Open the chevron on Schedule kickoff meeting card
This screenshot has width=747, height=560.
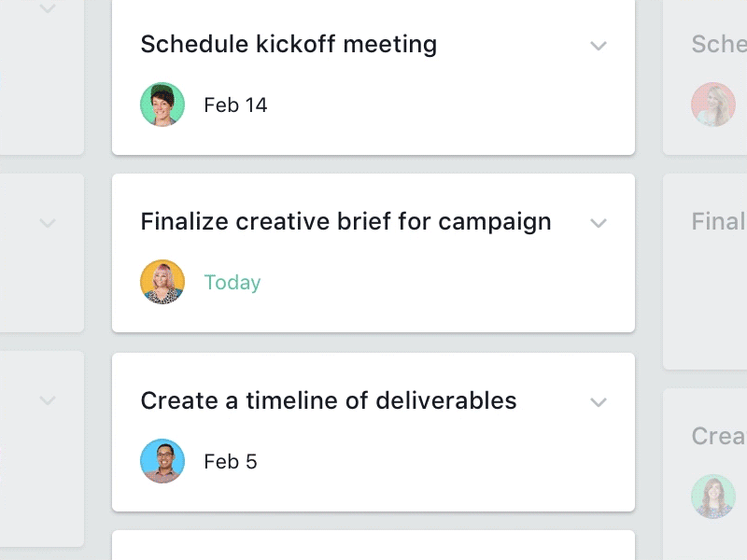pyautogui.click(x=599, y=45)
